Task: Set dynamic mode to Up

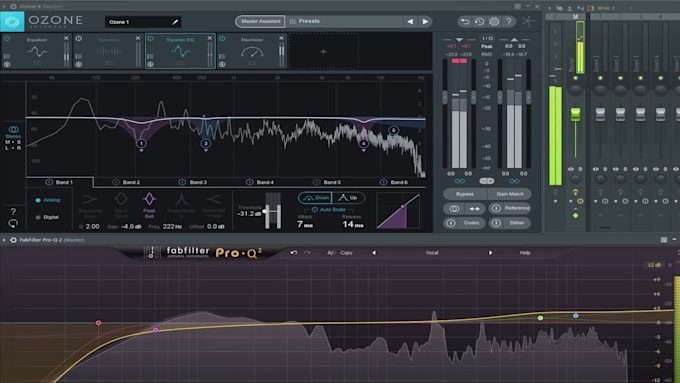Action: coord(348,198)
